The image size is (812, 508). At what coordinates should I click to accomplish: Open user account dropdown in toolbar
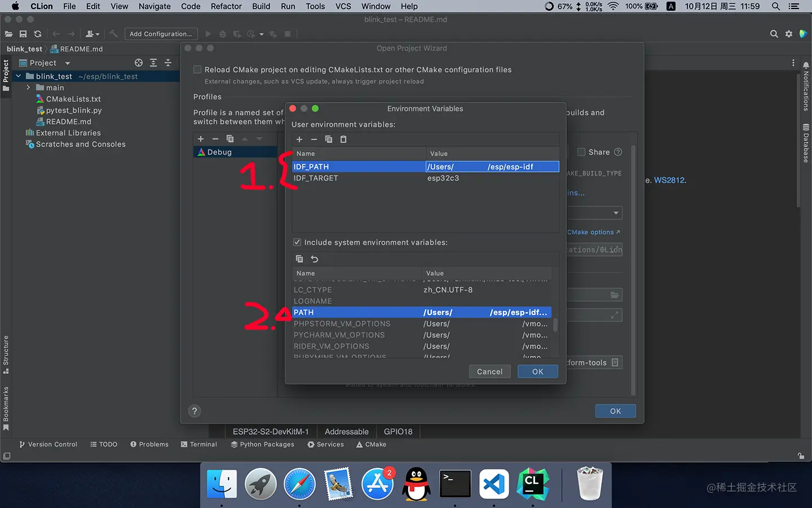tap(92, 34)
